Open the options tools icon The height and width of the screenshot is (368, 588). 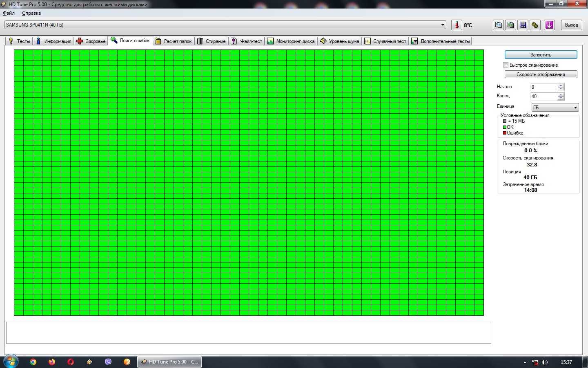click(535, 25)
